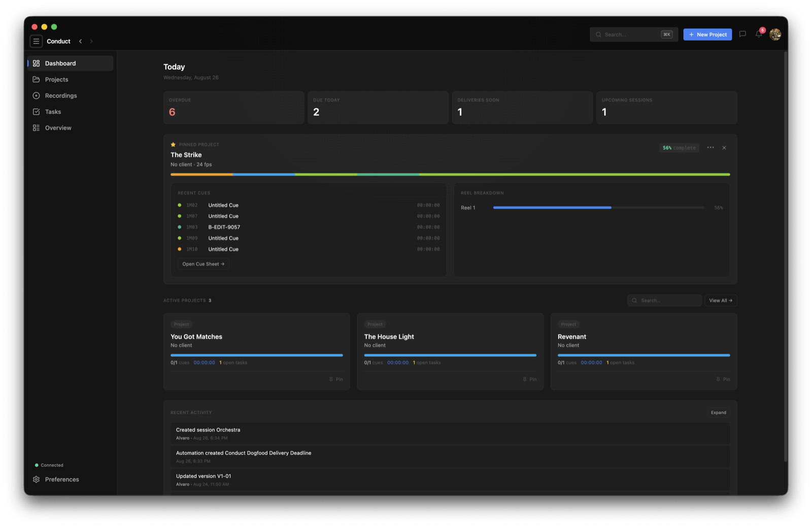Open The Strike project title
Screen dimensions: 812x527
click(186, 155)
